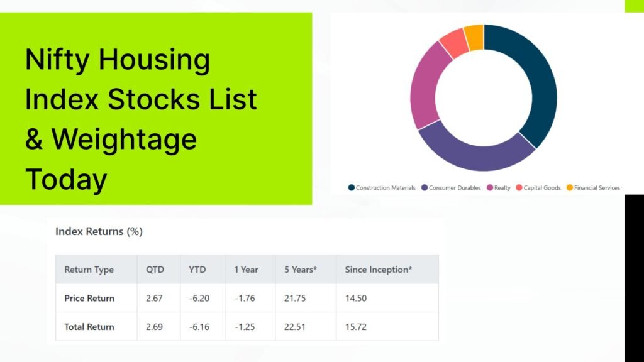Viewport: 644px width, 362px height.
Task: Click Total Return Since Inception value 15.72
Action: tap(356, 327)
